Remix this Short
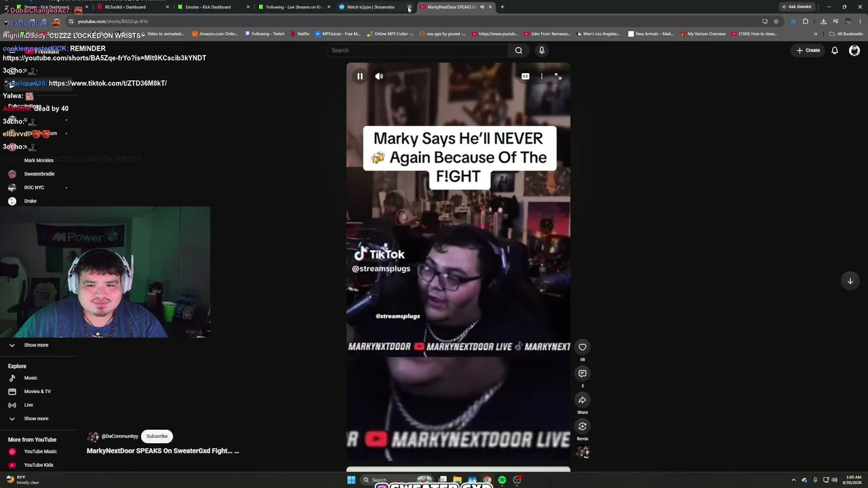This screenshot has height=488, width=868. pyautogui.click(x=583, y=426)
